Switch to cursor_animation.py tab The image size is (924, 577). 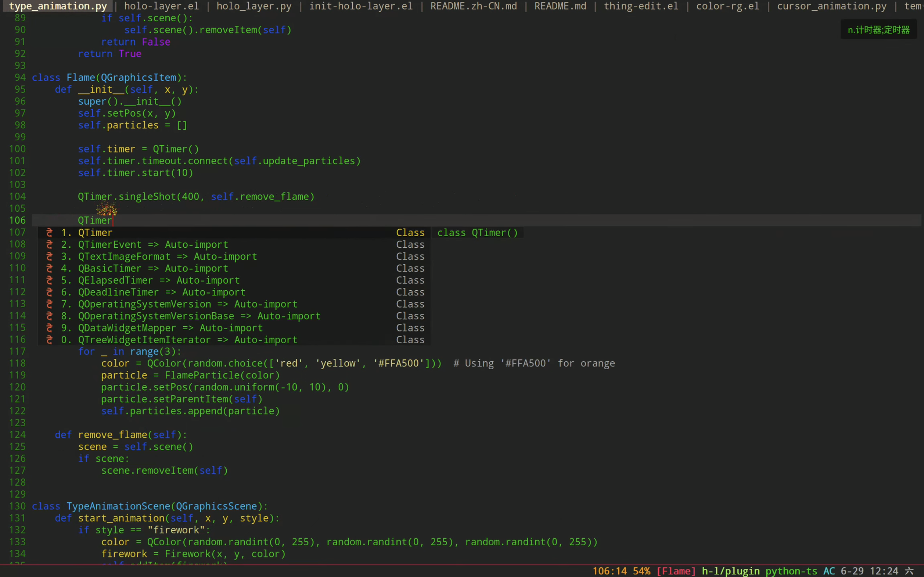832,6
